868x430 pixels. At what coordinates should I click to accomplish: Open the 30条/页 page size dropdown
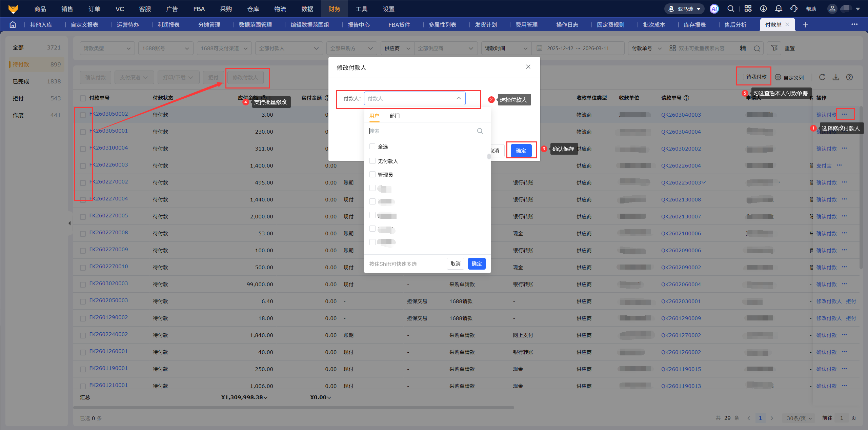coord(799,418)
